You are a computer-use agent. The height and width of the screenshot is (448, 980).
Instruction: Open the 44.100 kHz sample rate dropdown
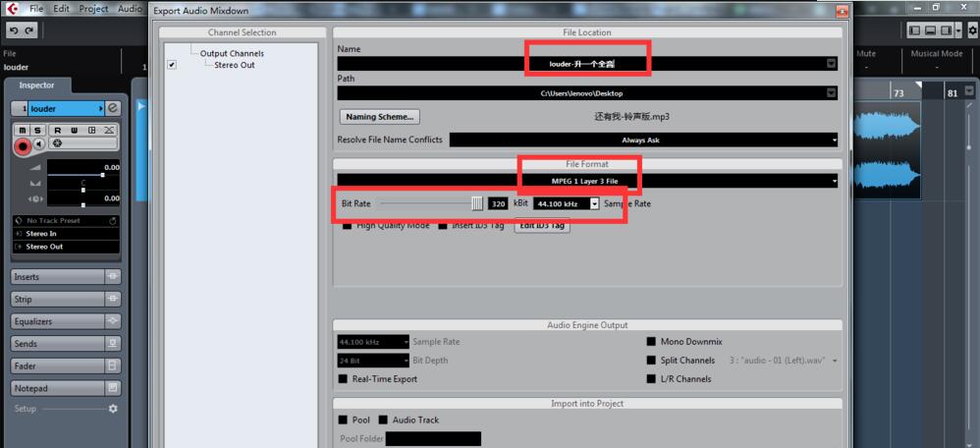[595, 203]
